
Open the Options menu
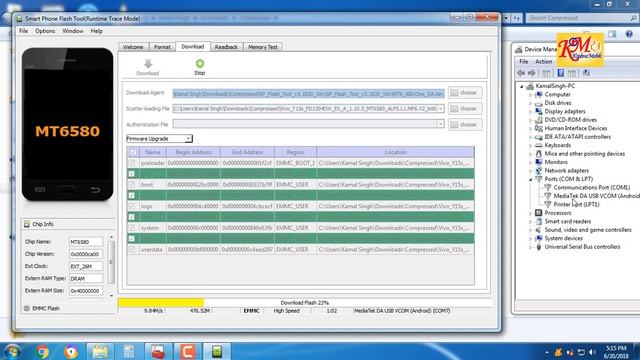click(45, 31)
